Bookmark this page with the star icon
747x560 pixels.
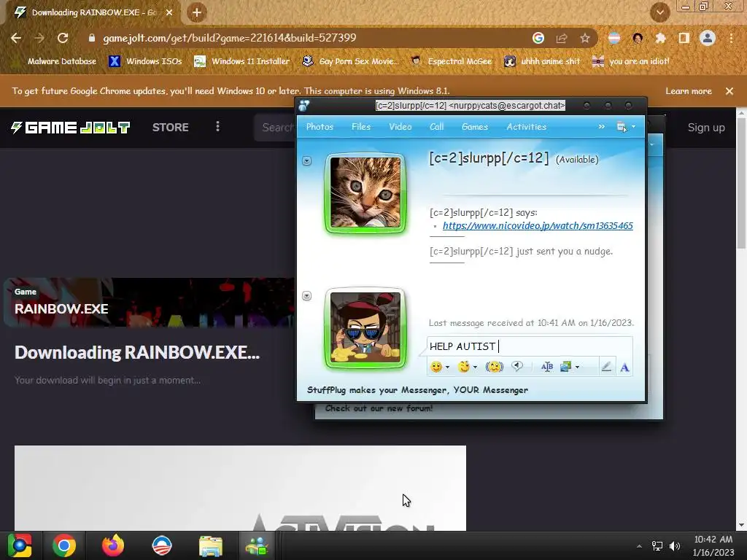[585, 38]
